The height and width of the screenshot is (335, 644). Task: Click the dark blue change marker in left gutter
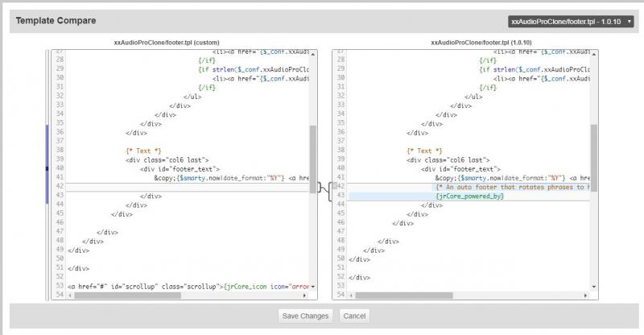coord(47,169)
